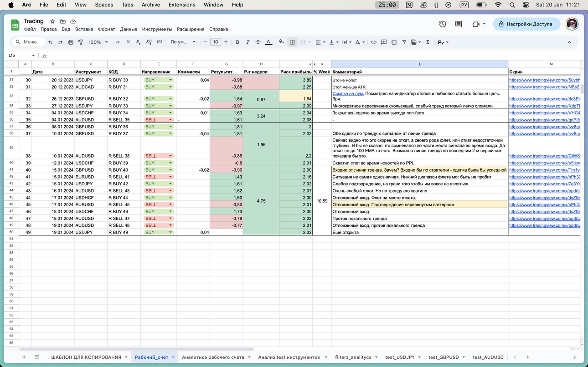This screenshot has height=367, width=588.
Task: Open the Расширения menu
Action: point(191,29)
